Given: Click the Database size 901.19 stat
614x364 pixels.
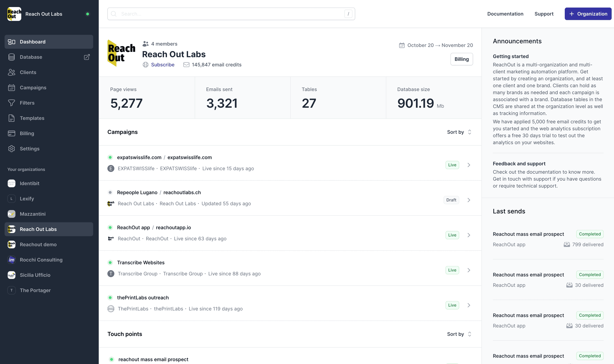Looking at the screenshot, I should point(434,98).
